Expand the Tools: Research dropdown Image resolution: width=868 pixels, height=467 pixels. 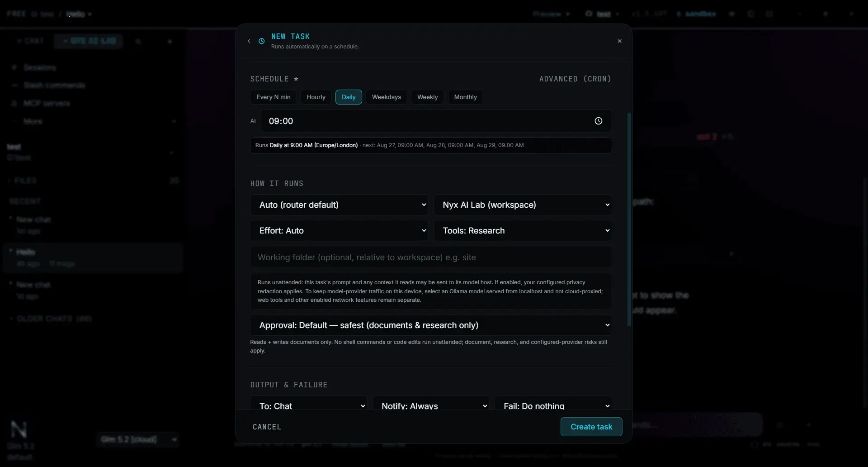coord(523,230)
